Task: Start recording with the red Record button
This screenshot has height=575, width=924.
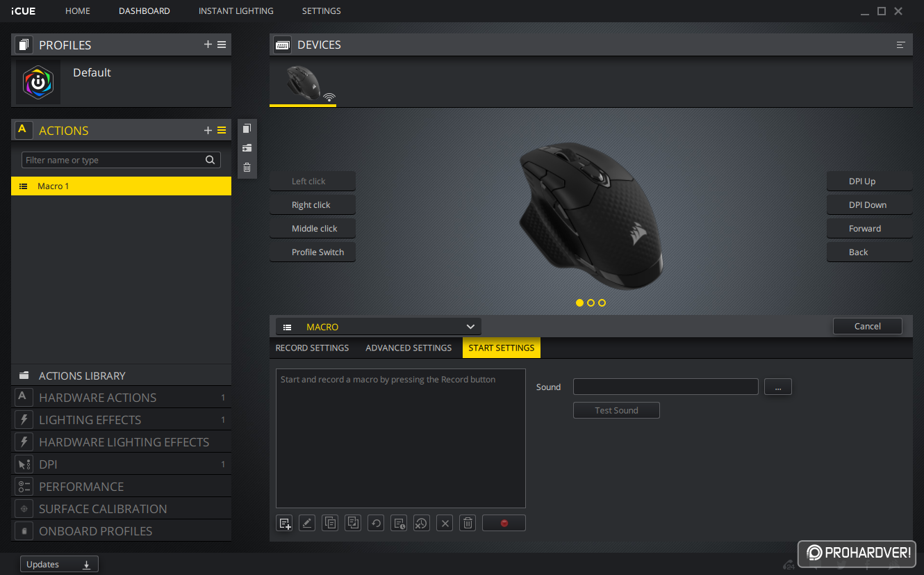Action: [504, 523]
